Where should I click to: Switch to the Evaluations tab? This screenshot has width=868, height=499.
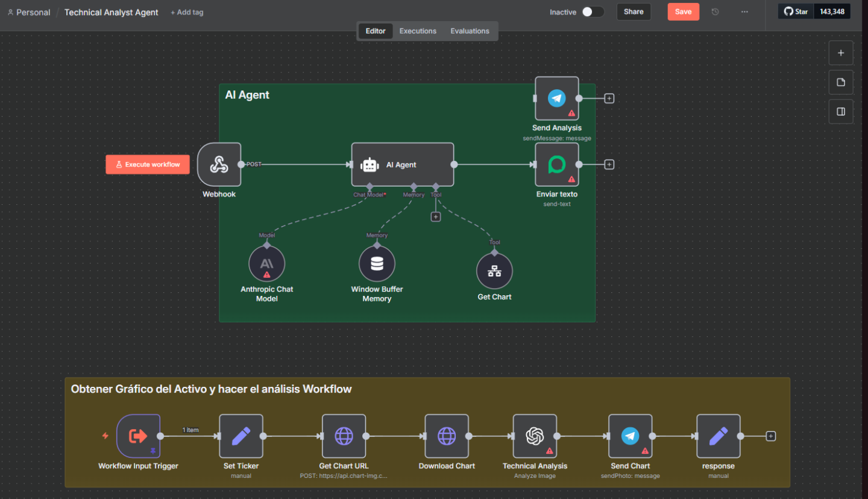click(470, 31)
